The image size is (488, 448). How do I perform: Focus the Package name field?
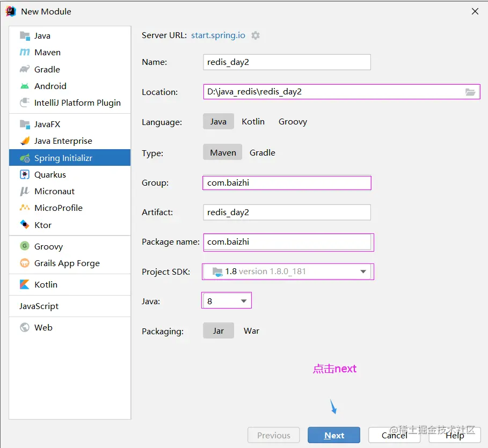pos(288,242)
